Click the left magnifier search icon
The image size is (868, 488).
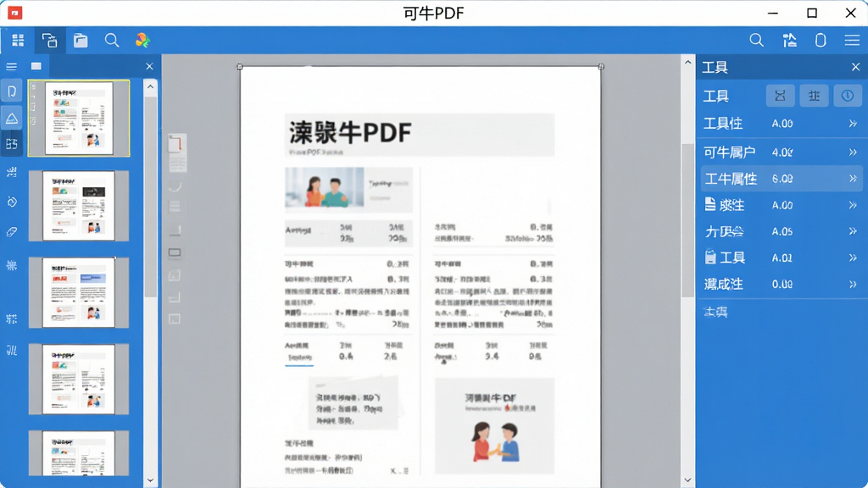tap(112, 41)
